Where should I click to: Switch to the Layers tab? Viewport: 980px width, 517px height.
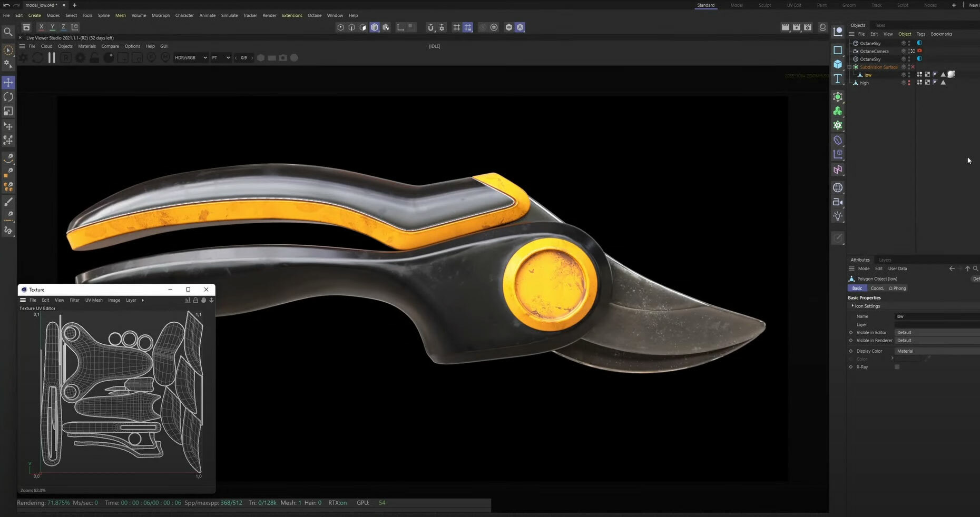(885, 260)
